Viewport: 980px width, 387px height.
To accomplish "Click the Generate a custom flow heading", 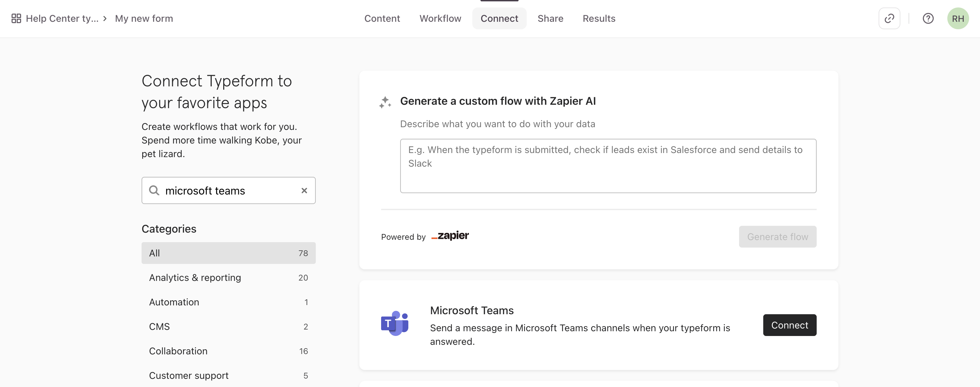I will (x=497, y=101).
